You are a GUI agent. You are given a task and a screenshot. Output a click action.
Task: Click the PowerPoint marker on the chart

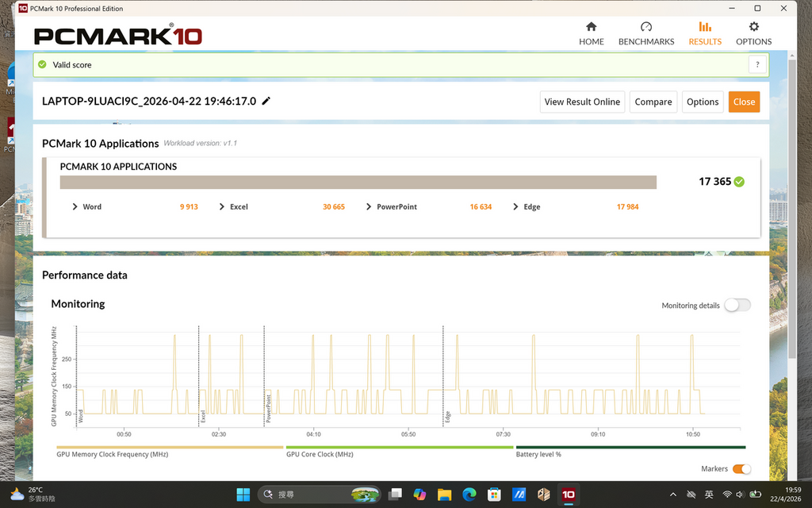[x=268, y=409]
